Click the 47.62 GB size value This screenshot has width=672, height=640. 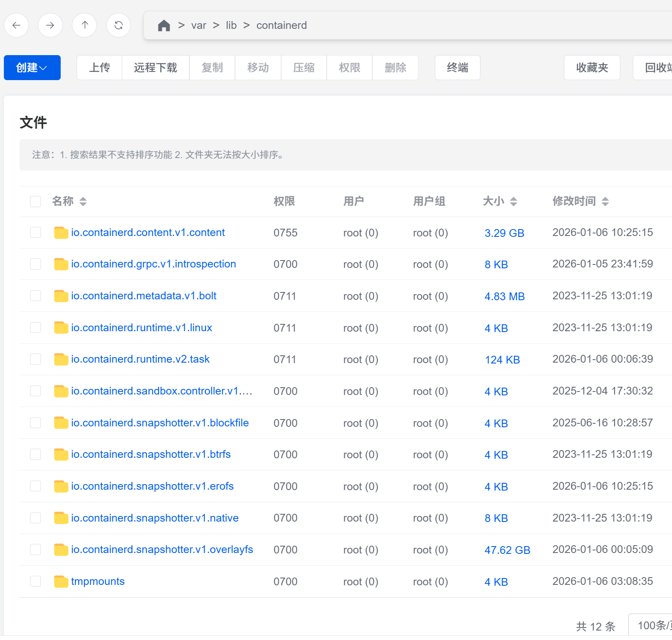pyautogui.click(x=507, y=550)
